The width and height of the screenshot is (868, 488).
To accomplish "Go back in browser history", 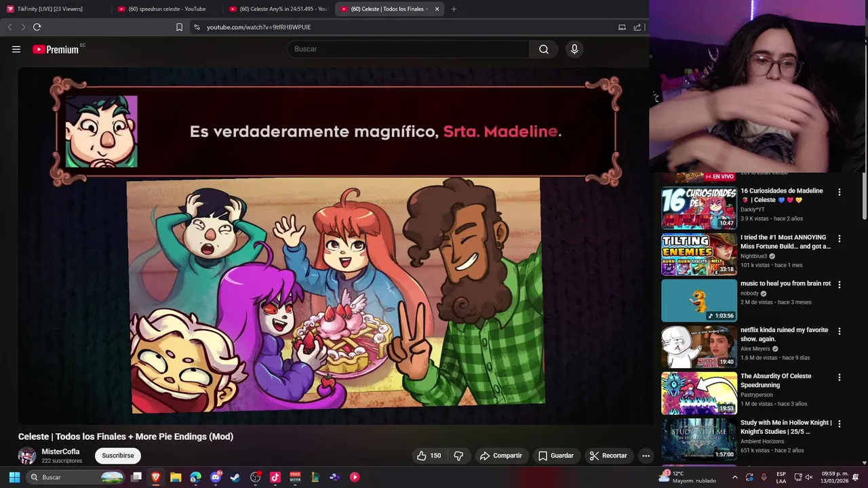I will 9,27.
